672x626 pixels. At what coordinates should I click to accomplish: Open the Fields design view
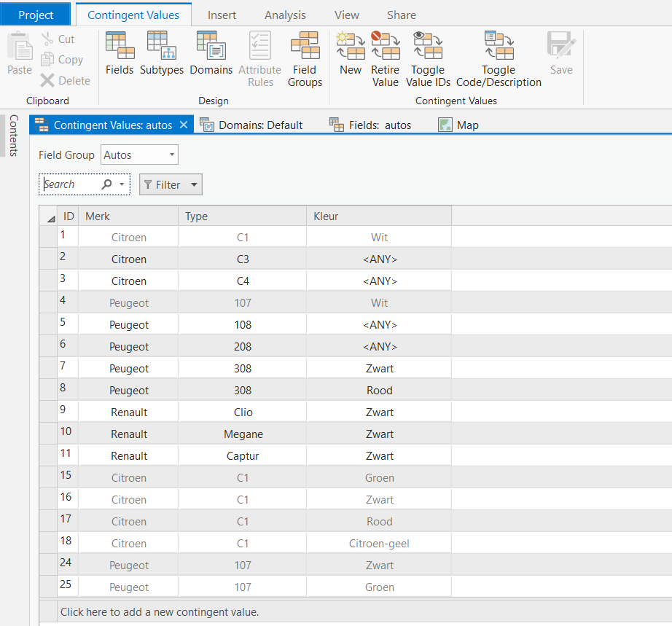point(120,53)
